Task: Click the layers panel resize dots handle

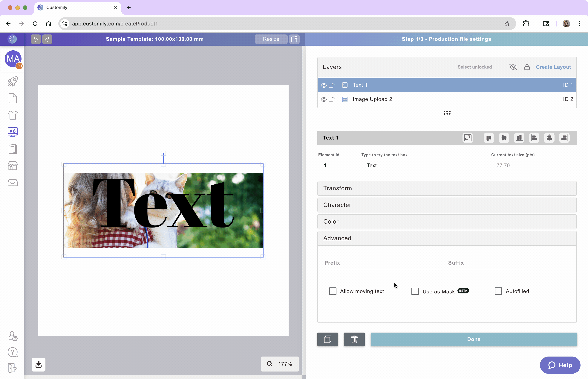Action: tap(447, 113)
